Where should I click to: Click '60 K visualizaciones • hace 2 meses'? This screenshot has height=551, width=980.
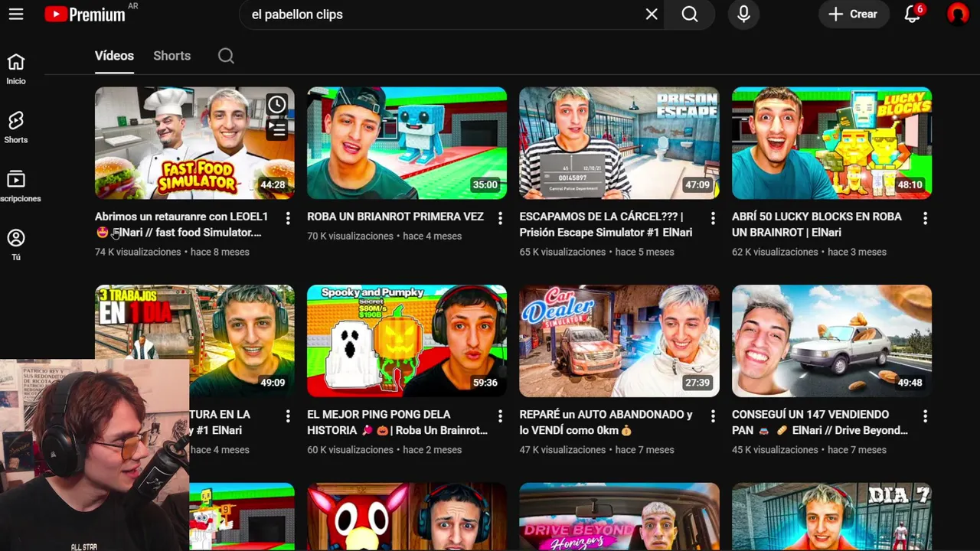coord(384,449)
